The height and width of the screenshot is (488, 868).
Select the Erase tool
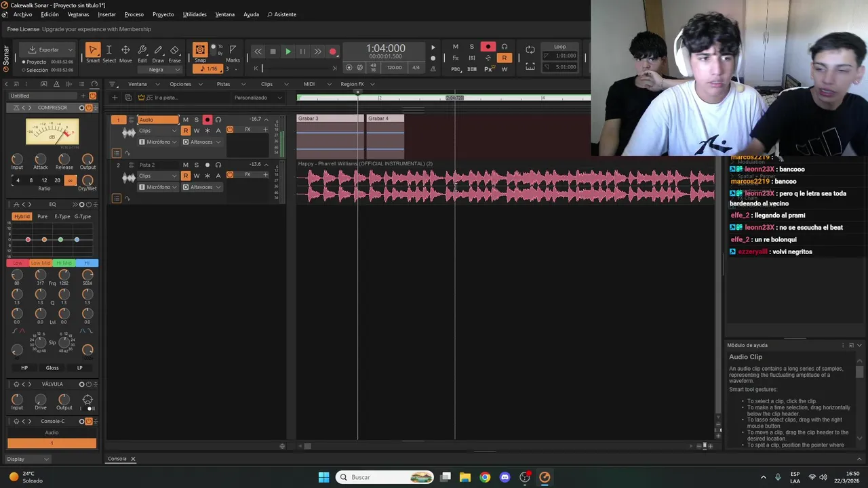(174, 50)
